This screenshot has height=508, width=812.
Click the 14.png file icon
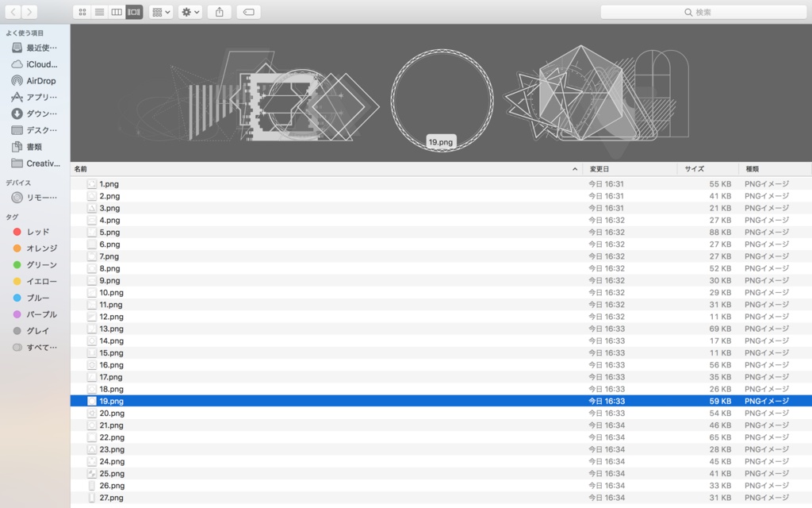click(92, 341)
